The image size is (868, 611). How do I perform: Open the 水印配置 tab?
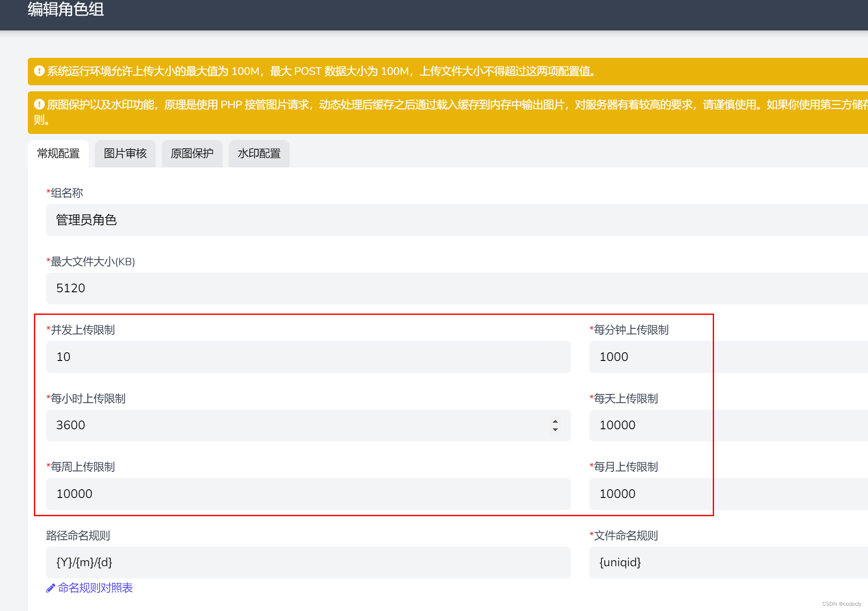point(259,154)
